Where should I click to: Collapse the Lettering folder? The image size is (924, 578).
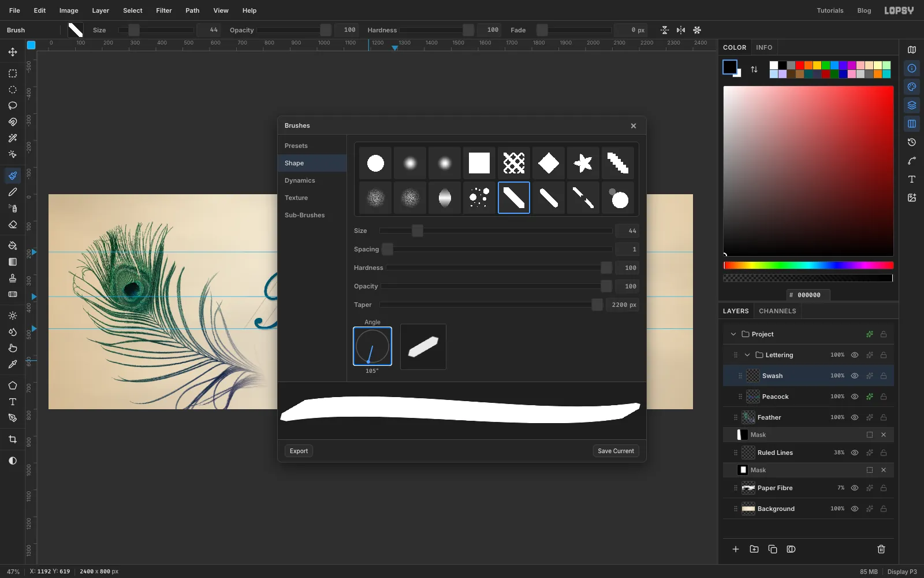click(x=747, y=355)
